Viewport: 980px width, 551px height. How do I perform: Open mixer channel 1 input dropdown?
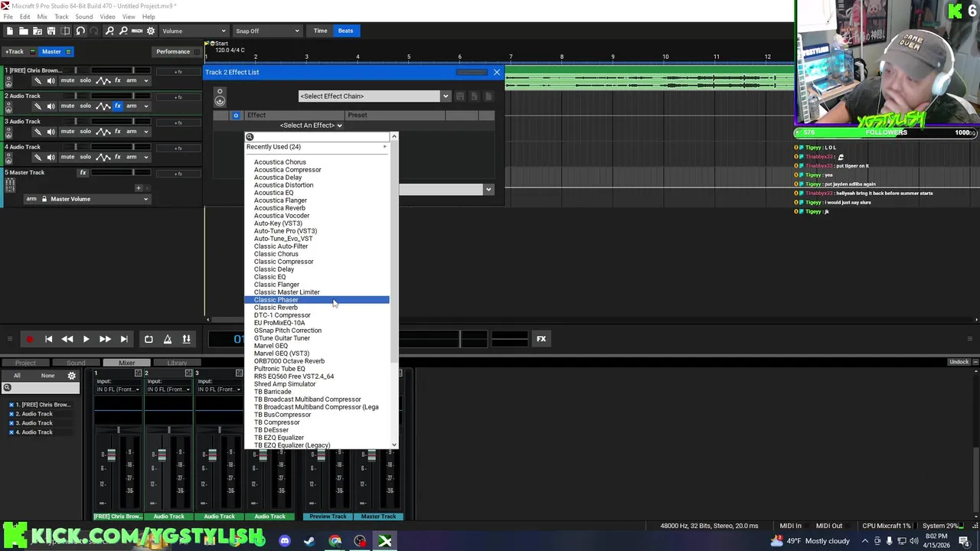click(x=119, y=390)
